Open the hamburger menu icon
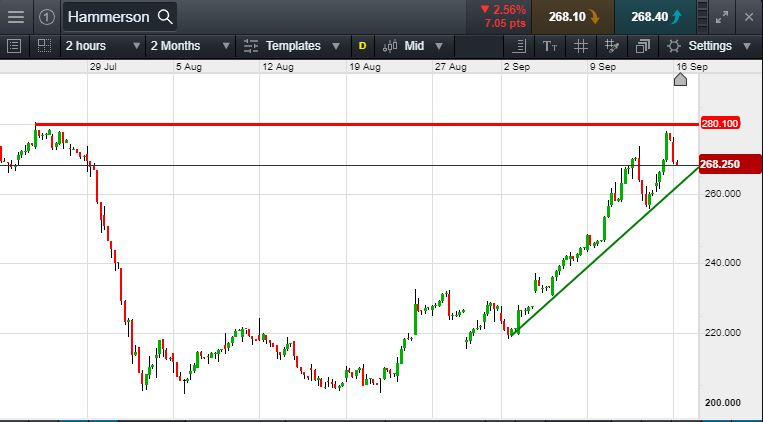This screenshot has height=422, width=763. click(16, 17)
